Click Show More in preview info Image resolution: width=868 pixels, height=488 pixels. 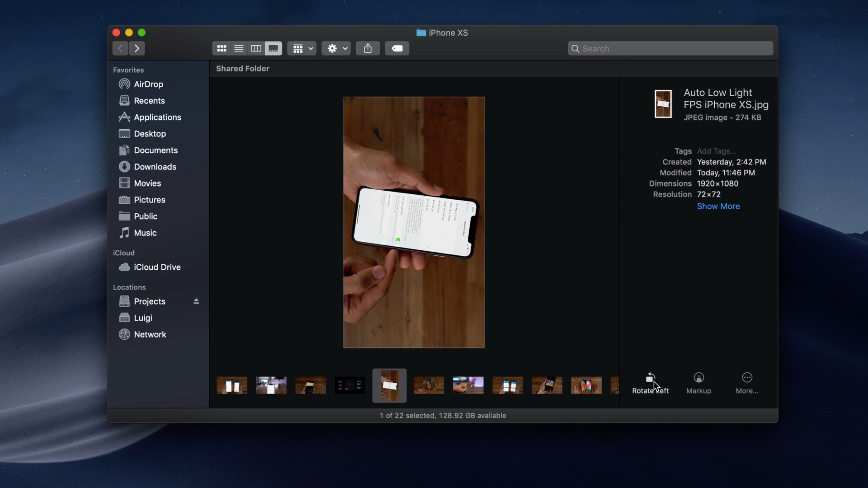[x=718, y=206]
